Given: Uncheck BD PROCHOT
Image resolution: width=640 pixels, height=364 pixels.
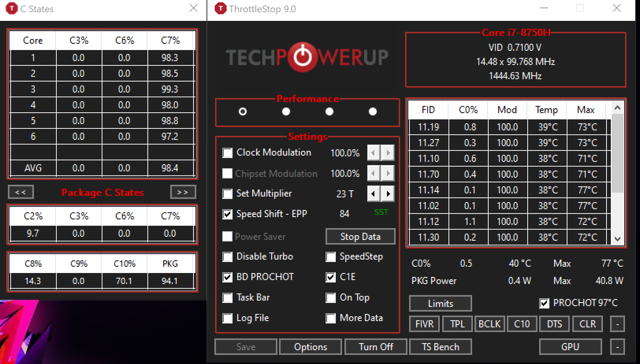Looking at the screenshot, I should tap(227, 277).
